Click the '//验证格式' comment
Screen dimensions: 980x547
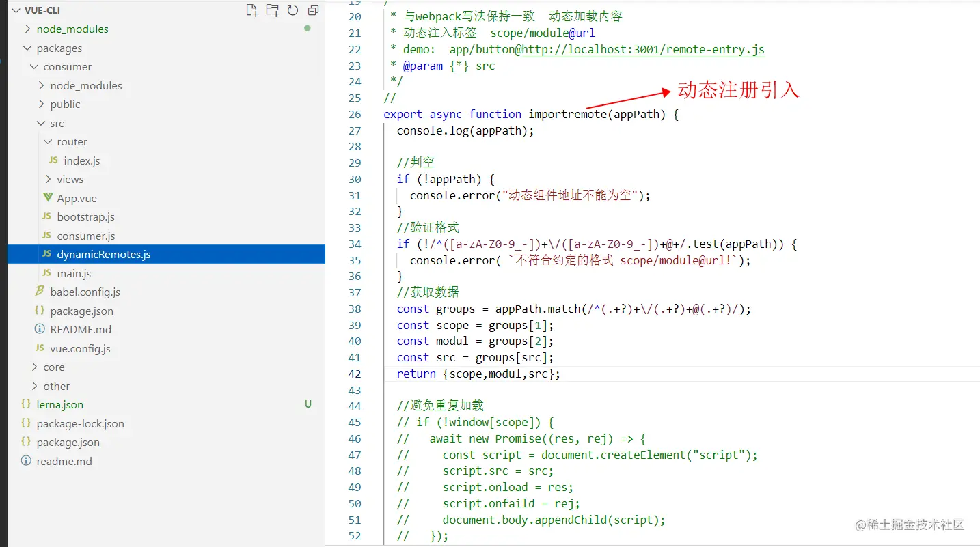(428, 227)
